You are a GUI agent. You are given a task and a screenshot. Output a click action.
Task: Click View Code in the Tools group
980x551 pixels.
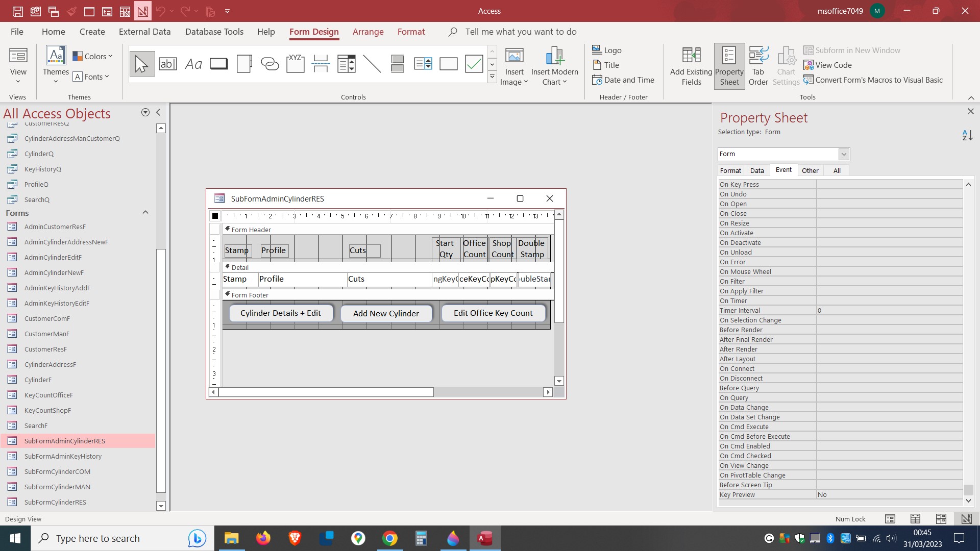827,65
